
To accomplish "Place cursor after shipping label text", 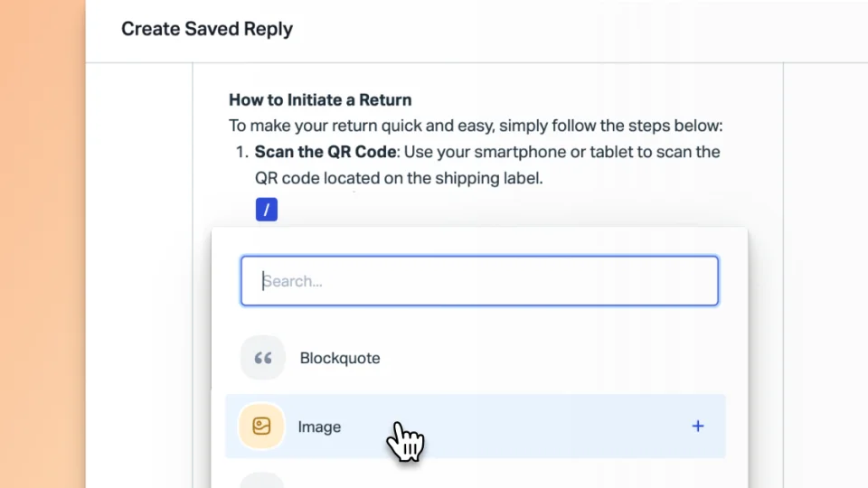I will pos(543,178).
